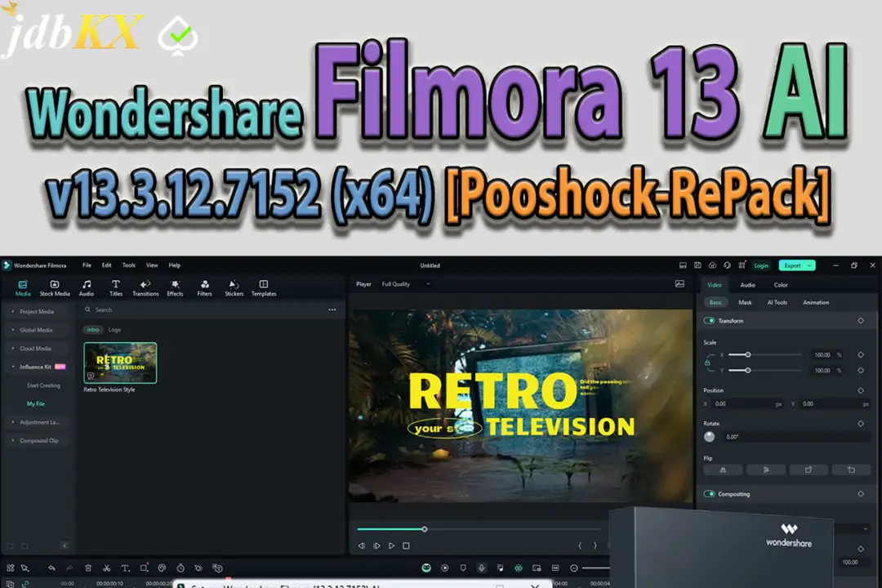Click the rotate clockwise button under Flip
Screen dimensions: 882x588
point(808,470)
